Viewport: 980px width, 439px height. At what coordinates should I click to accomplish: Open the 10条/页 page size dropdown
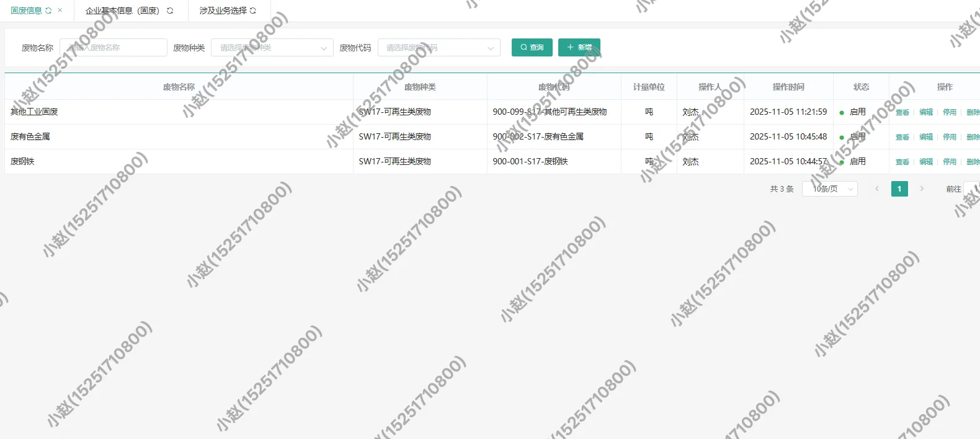(830, 189)
